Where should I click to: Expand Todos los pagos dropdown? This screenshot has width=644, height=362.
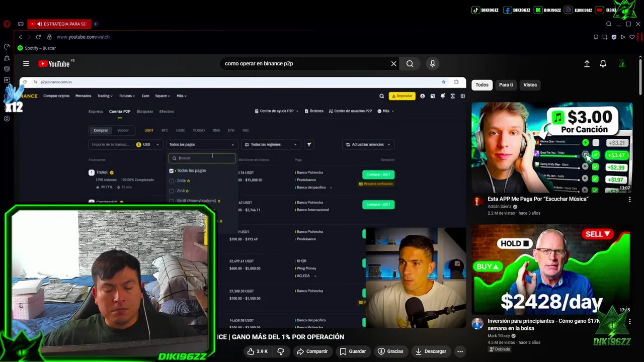pyautogui.click(x=201, y=144)
